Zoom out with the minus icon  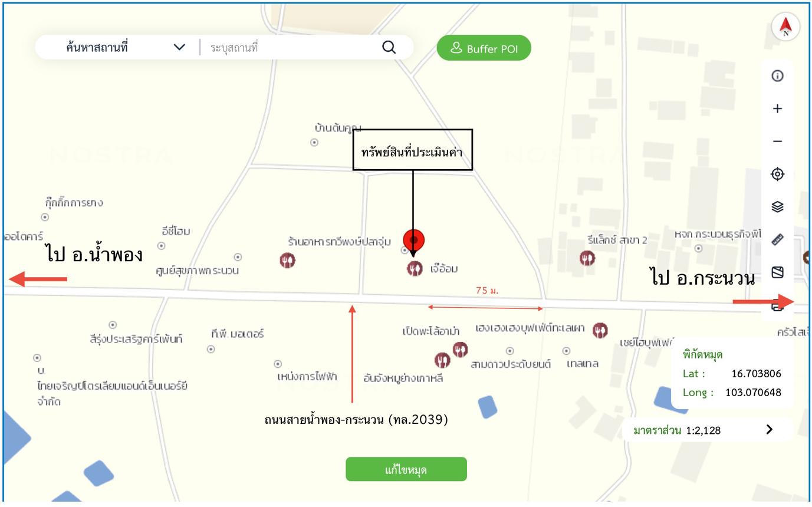777,141
